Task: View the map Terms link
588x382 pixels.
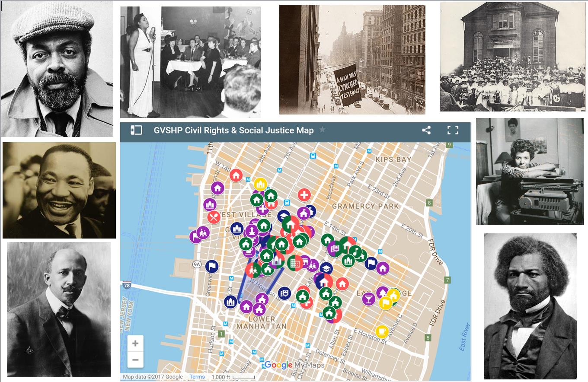Action: tap(197, 377)
